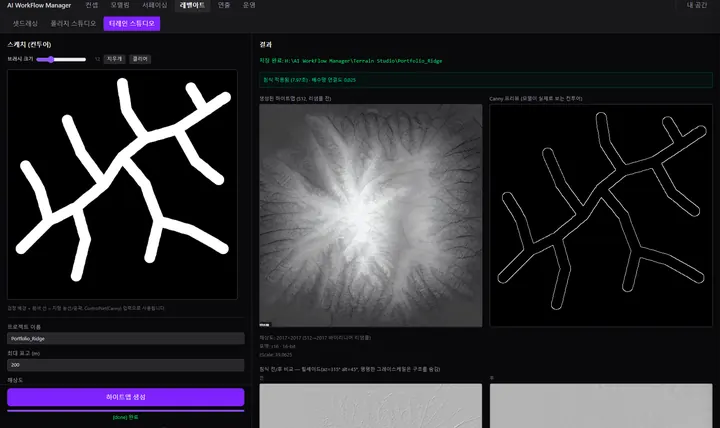Click the 해상도 2017×2017 info line
The image size is (720, 428).
click(315, 338)
